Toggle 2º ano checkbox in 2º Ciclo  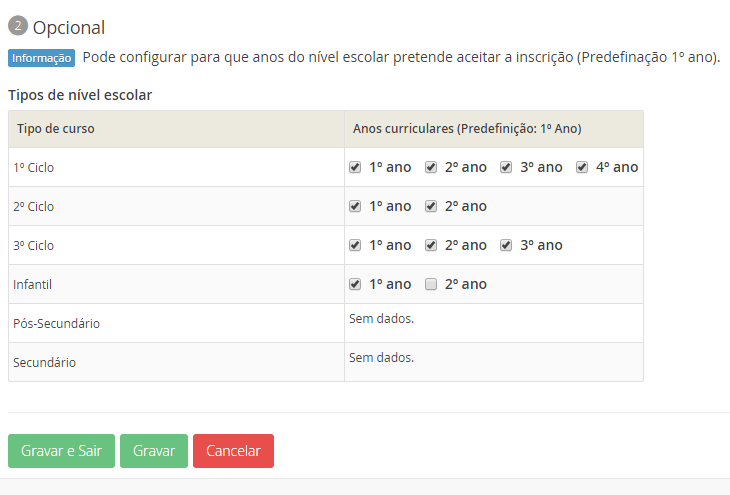[431, 206]
